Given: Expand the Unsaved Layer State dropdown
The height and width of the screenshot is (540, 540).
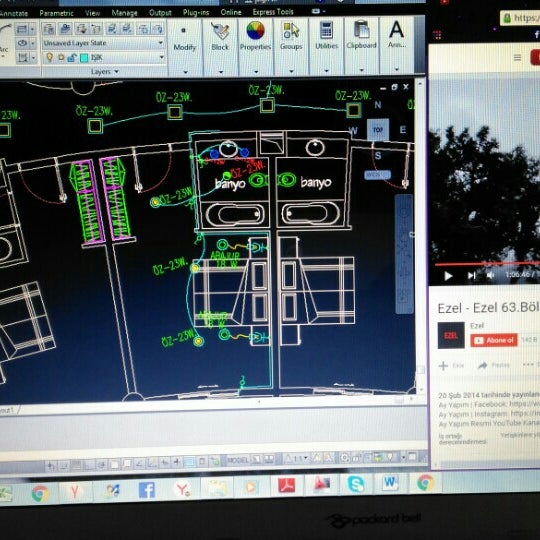Looking at the screenshot, I should tap(103, 43).
